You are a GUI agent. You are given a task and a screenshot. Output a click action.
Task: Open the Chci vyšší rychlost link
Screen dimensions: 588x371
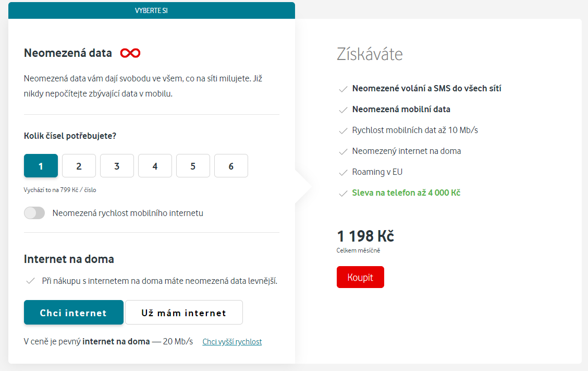point(231,341)
